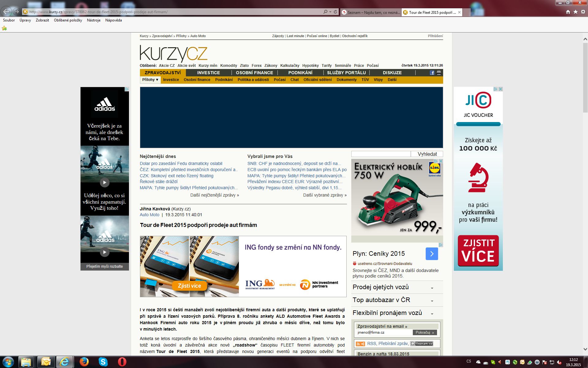The width and height of the screenshot is (588, 368).
Task: Expand the Přílohy dropdown
Action: [x=150, y=80]
